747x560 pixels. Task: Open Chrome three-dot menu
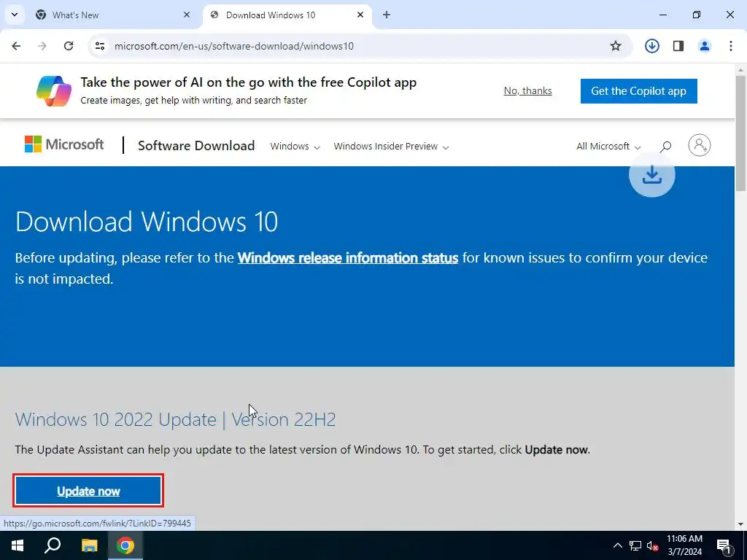point(731,46)
